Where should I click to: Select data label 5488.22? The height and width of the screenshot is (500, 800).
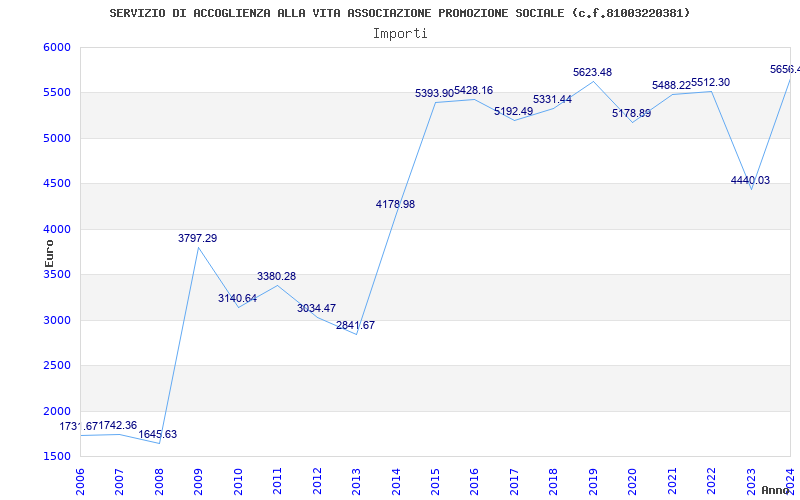click(x=671, y=86)
